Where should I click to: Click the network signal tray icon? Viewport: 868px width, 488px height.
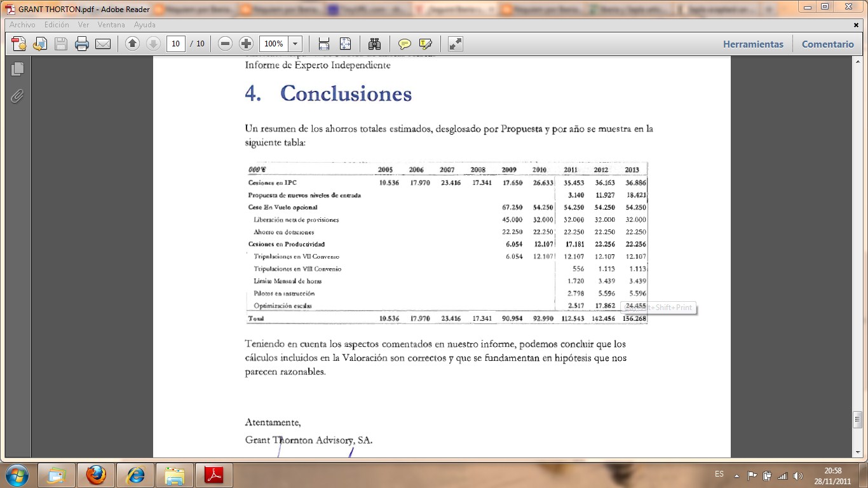[x=783, y=475]
